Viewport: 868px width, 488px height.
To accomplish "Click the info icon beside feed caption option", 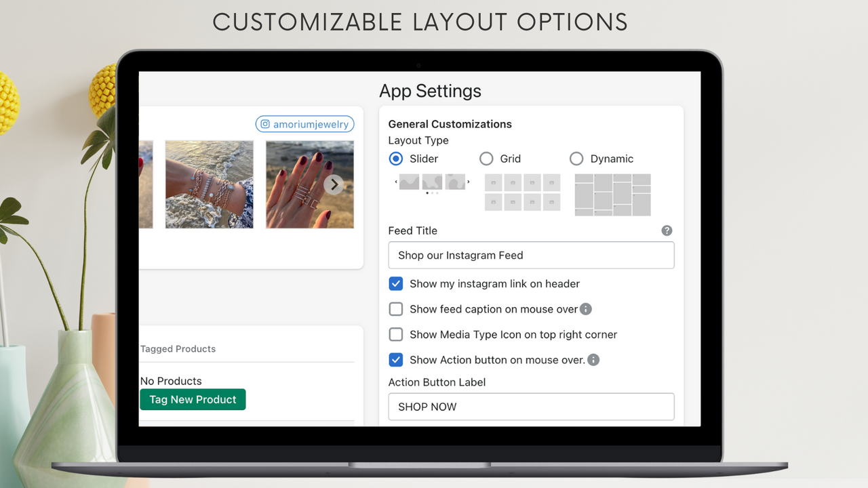I will tap(585, 309).
